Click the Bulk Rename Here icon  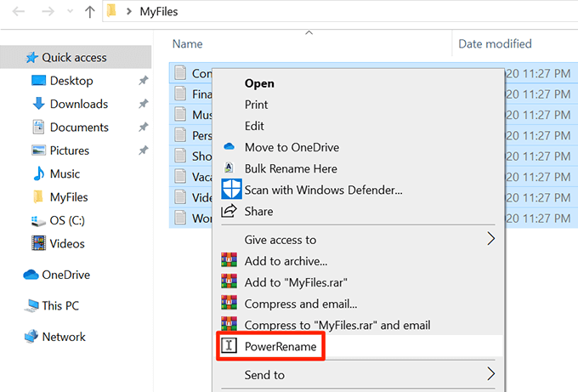coord(229,168)
